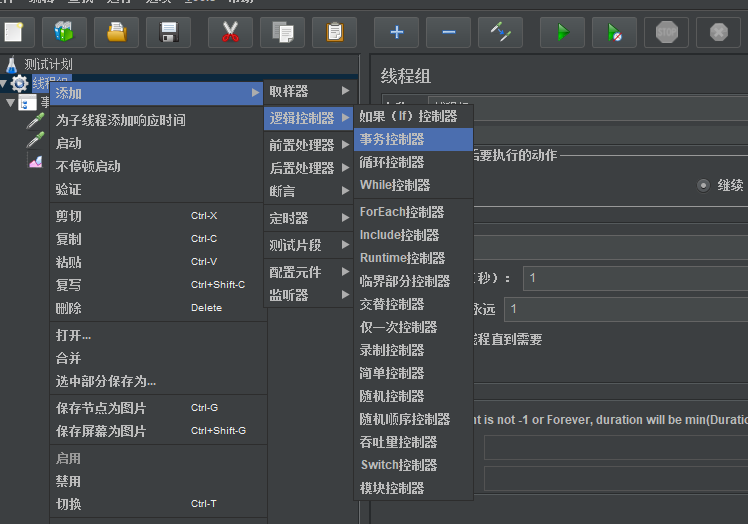This screenshot has width=748, height=524.
Task: Click 不停顿启动 in context menu
Action: point(158,166)
